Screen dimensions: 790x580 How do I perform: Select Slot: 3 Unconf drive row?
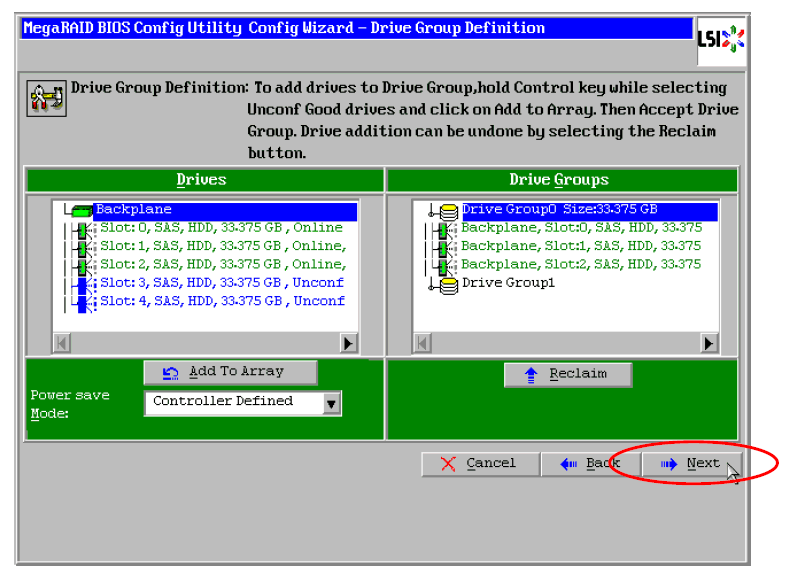click(222, 283)
